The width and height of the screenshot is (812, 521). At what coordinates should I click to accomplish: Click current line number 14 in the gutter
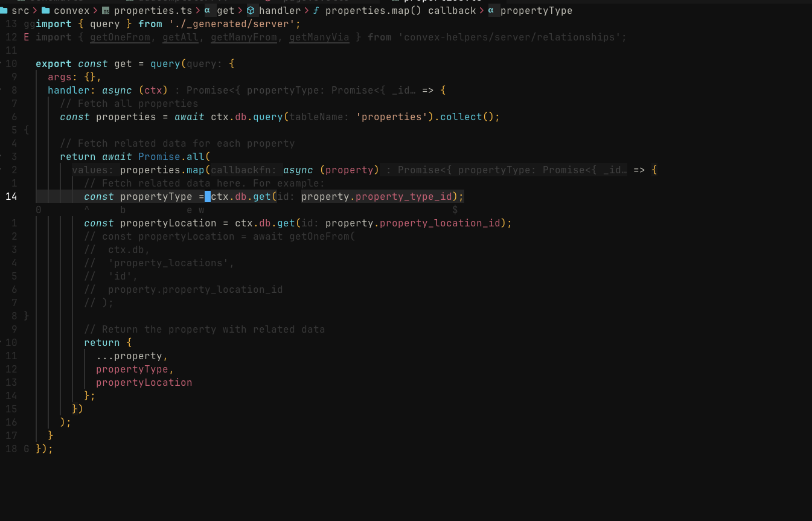(11, 196)
